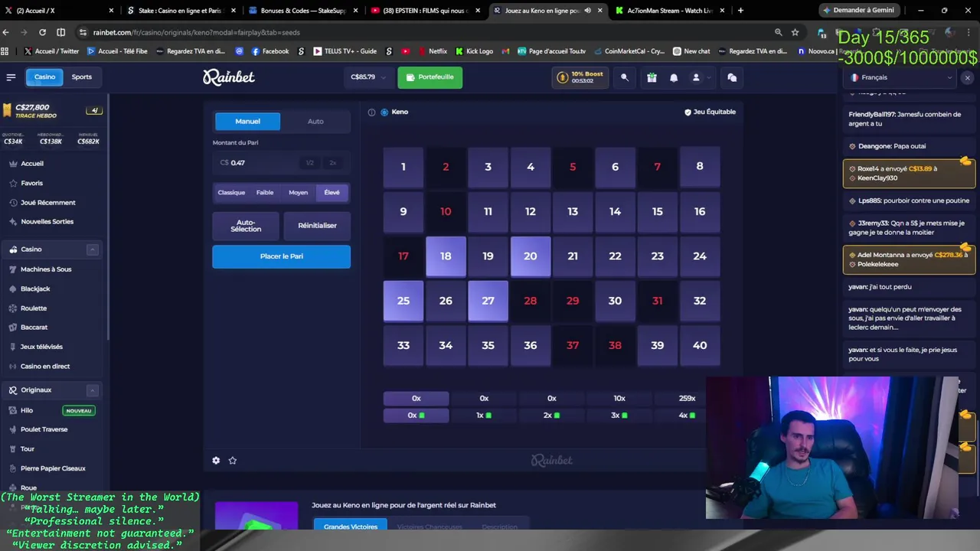Open Jeu Équitable fairness info
Screen dimensions: 980x551
click(x=710, y=112)
